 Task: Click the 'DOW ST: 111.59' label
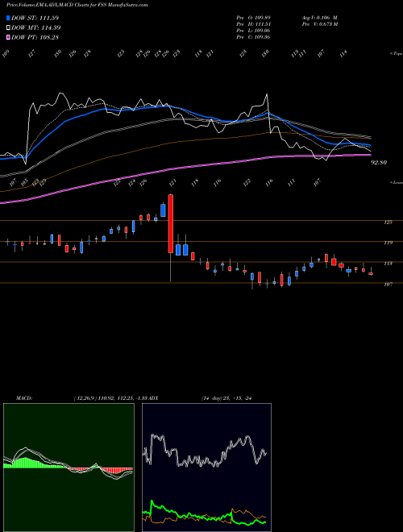pos(35,18)
